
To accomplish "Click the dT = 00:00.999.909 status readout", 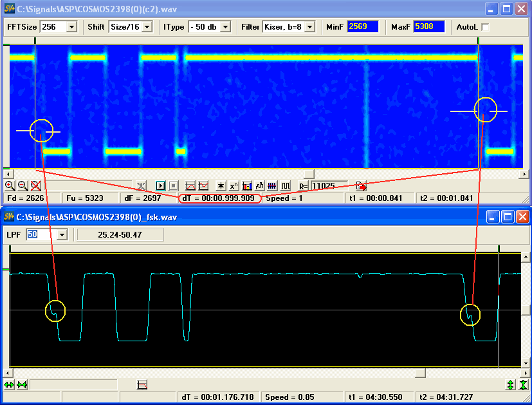I will tap(219, 198).
